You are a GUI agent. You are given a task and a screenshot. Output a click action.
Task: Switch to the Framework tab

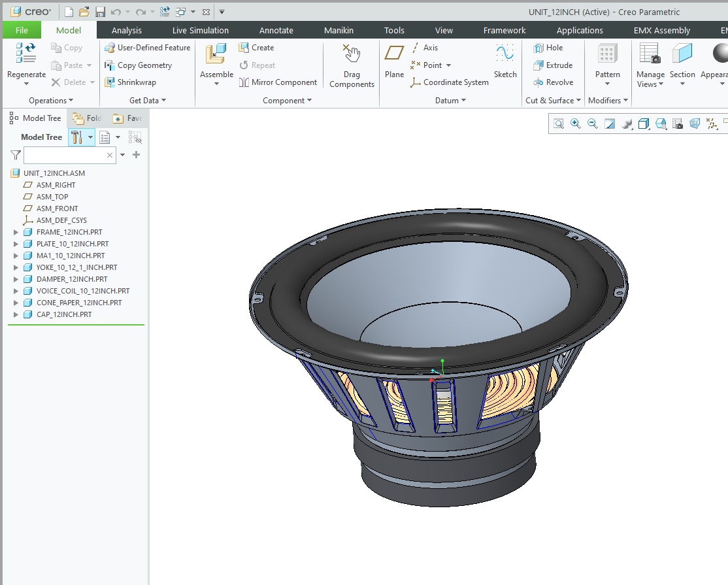tap(505, 30)
